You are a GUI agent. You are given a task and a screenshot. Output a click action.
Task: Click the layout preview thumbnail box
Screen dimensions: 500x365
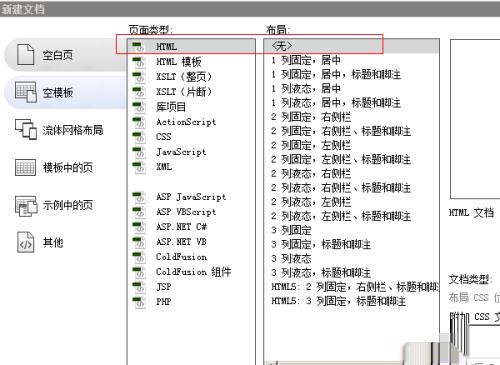point(475,119)
